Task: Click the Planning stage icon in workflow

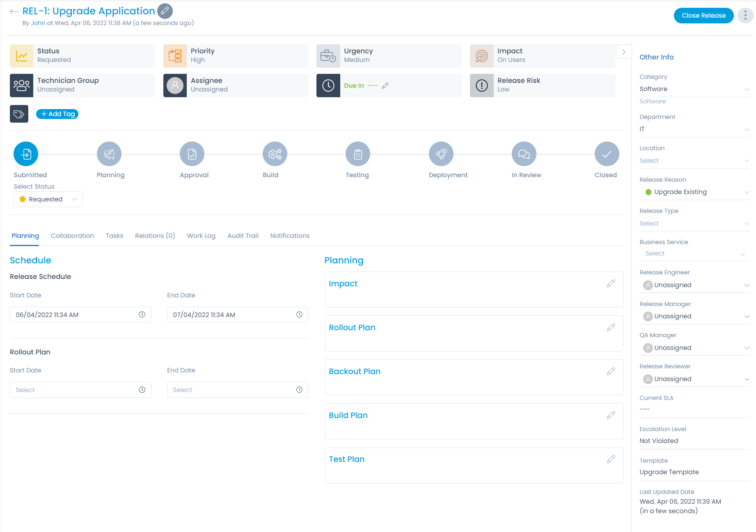Action: coord(109,154)
